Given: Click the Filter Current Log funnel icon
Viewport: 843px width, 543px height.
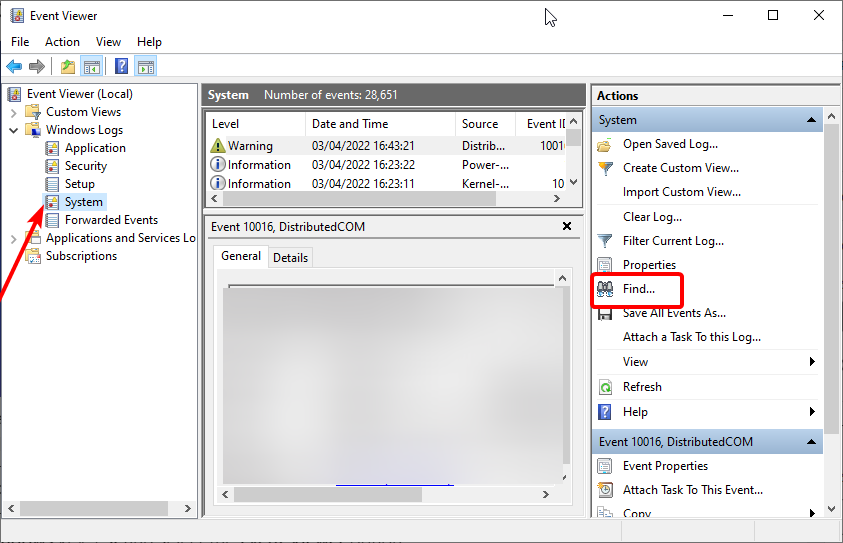Looking at the screenshot, I should click(605, 241).
